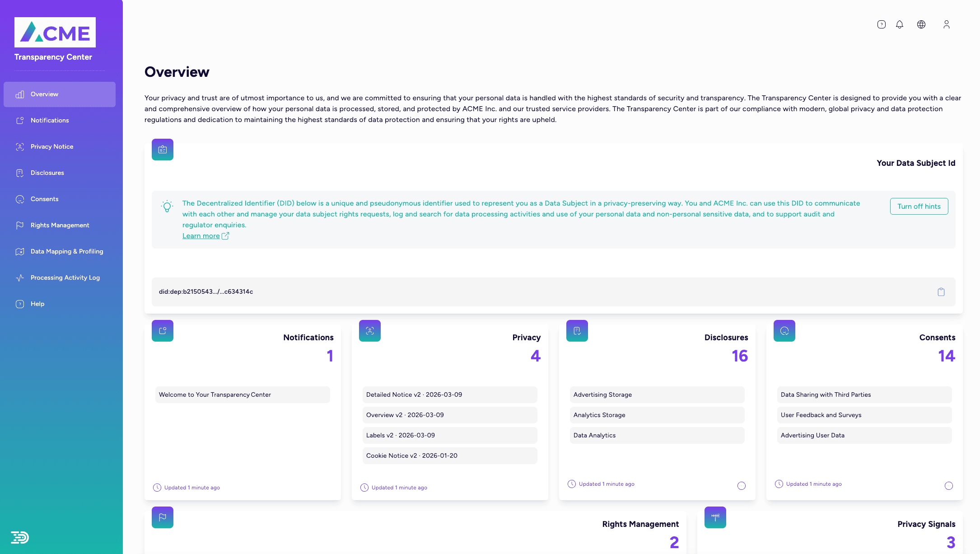Open the notifications bell icon

pyautogui.click(x=899, y=24)
